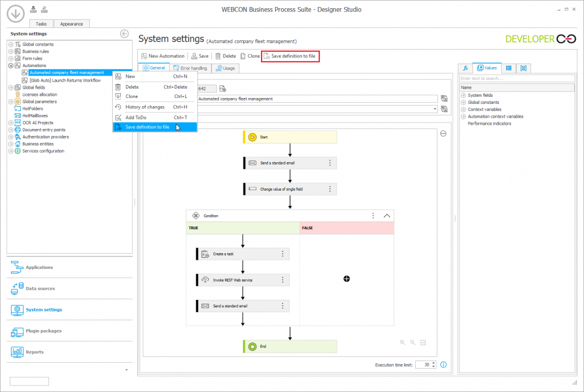Click Save definition to file in the toolbar
The height and width of the screenshot is (392, 584).
tap(290, 56)
